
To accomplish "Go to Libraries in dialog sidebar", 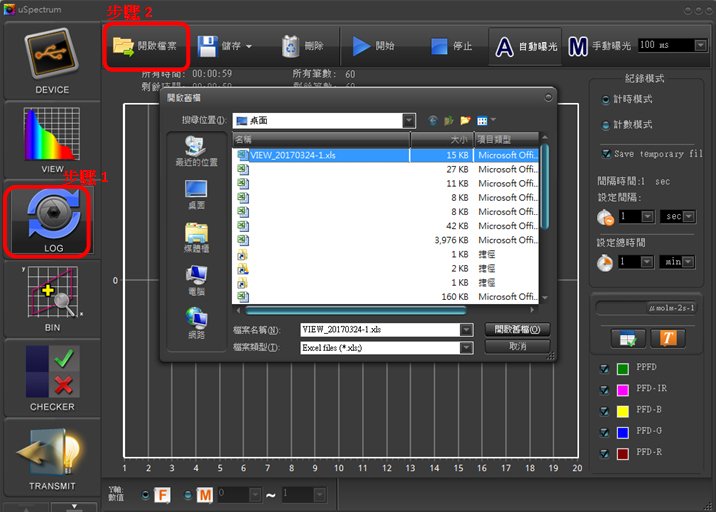I will click(x=197, y=238).
